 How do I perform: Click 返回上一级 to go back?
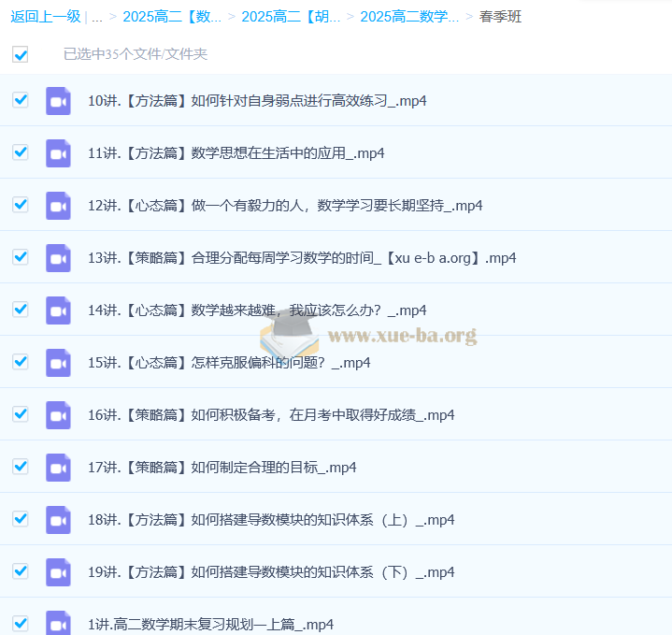tap(46, 16)
